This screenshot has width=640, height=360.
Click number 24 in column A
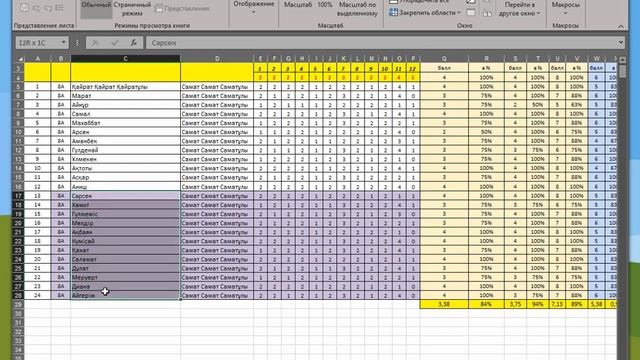tap(38, 295)
